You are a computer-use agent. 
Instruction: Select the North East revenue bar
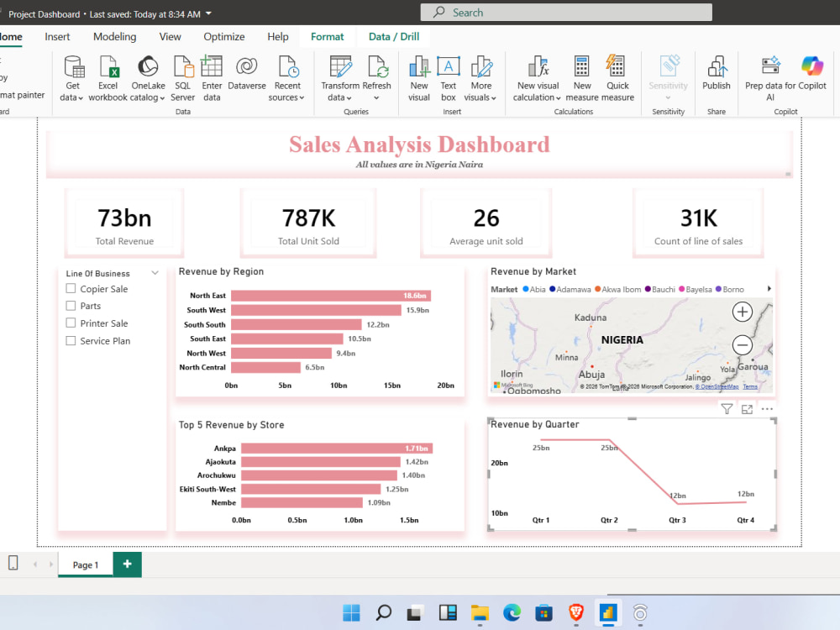click(x=330, y=296)
